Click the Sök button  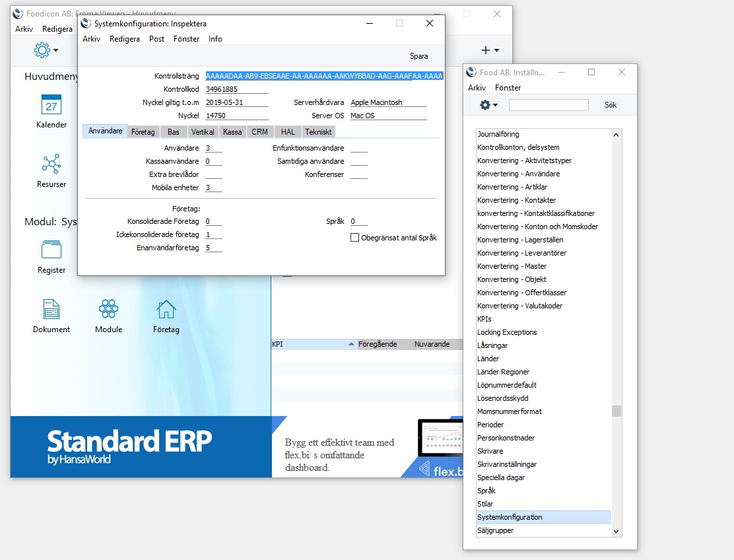tap(611, 105)
